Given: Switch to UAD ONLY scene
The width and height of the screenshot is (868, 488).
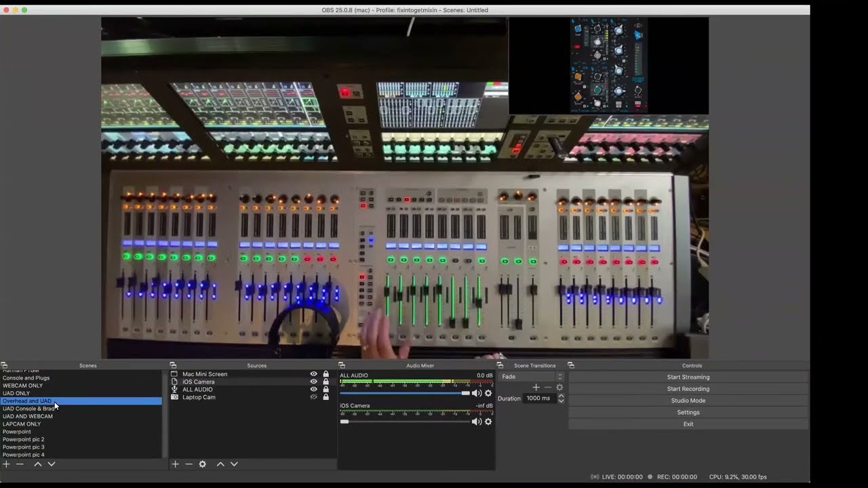Looking at the screenshot, I should coord(16,393).
